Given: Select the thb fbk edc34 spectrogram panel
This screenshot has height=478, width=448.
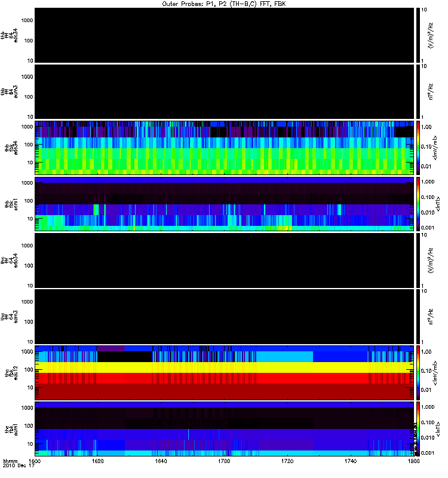Looking at the screenshot, I should tap(224, 148).
